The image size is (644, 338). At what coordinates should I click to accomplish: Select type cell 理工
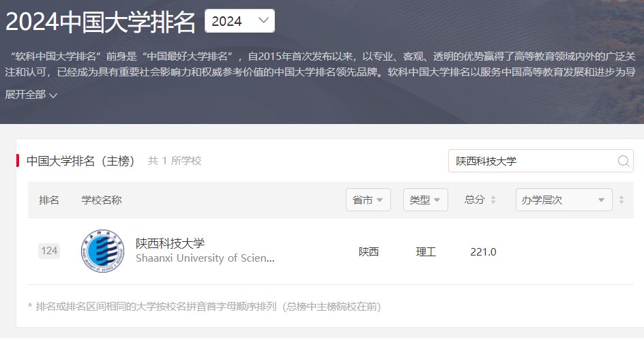426,252
